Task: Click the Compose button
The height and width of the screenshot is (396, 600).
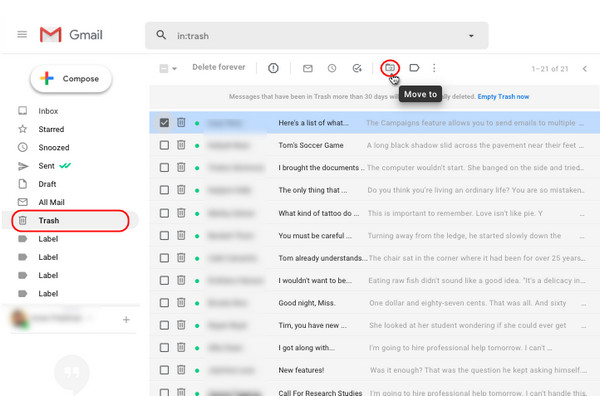Action: pos(71,79)
